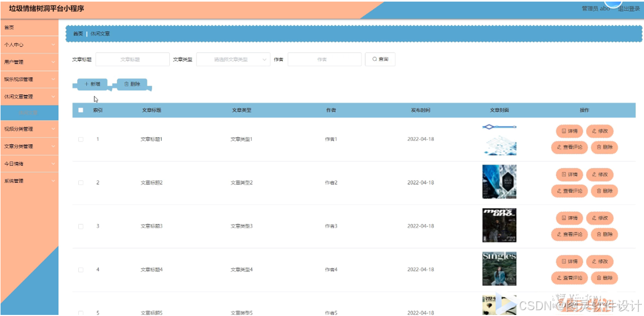Expand the 系统管理 sidebar menu
Image resolution: width=644 pixels, height=316 pixels.
point(29,181)
